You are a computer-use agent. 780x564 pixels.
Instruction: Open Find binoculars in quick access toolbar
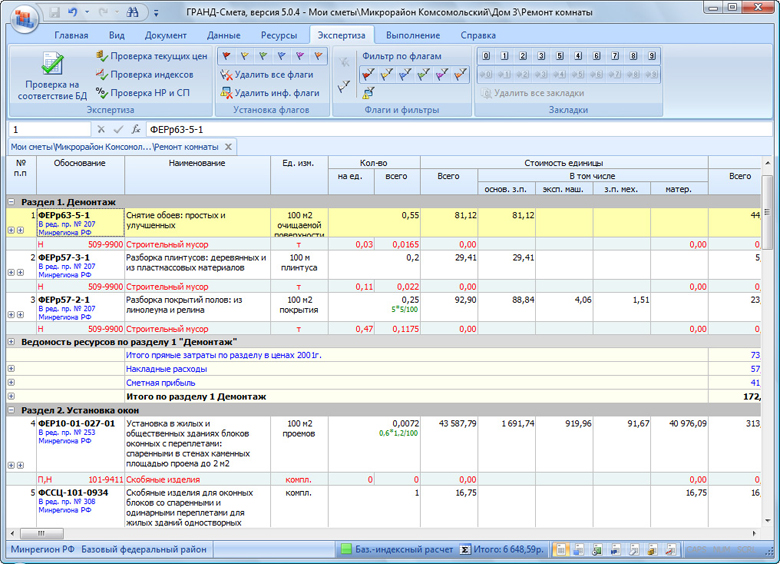pos(132,12)
